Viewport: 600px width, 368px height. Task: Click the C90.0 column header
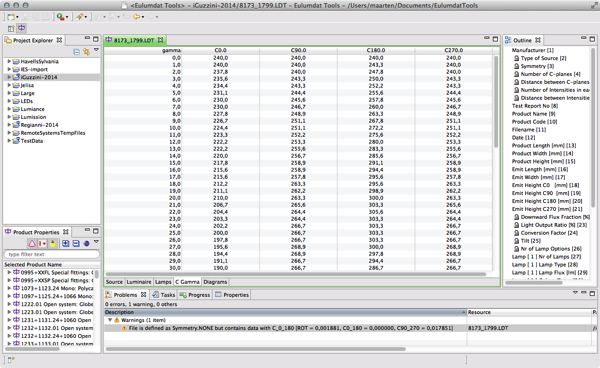tap(298, 50)
